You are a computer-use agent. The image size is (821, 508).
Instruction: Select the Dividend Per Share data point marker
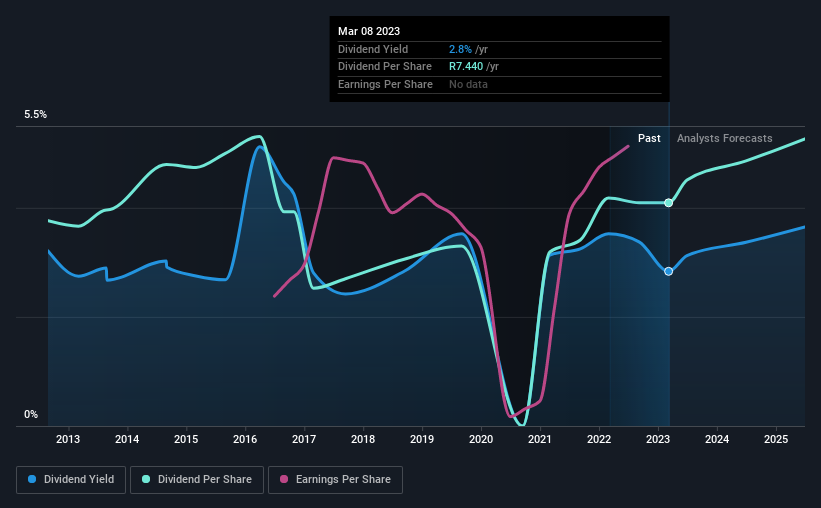click(669, 203)
